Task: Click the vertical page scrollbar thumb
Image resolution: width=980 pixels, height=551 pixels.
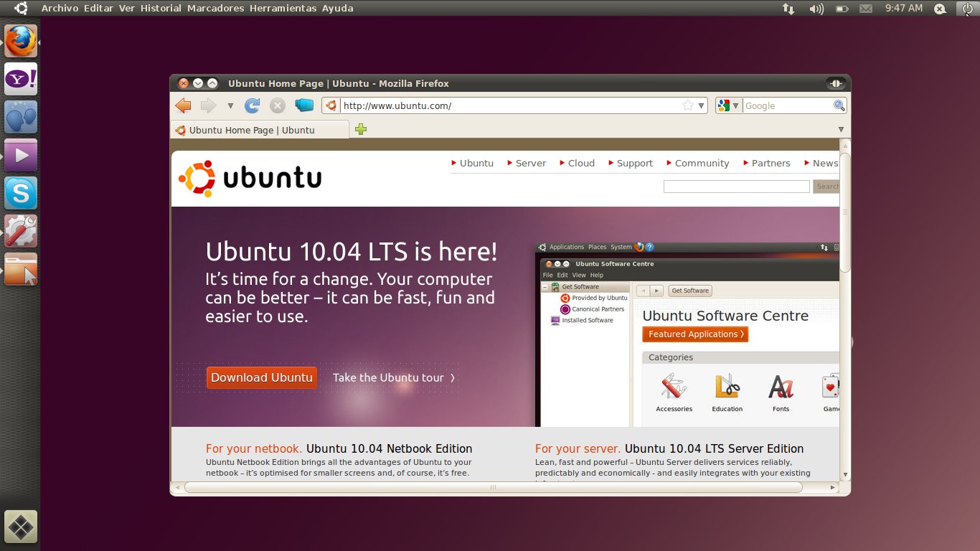Action: [x=845, y=212]
